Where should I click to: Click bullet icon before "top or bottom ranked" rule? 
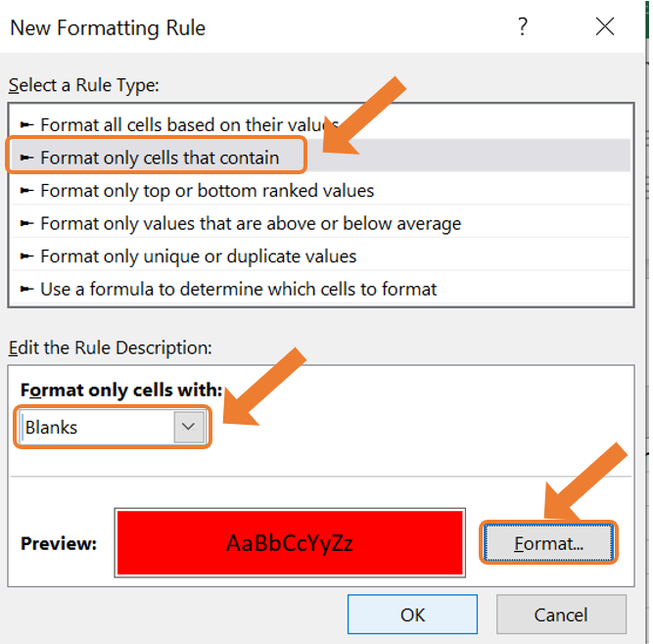26,190
